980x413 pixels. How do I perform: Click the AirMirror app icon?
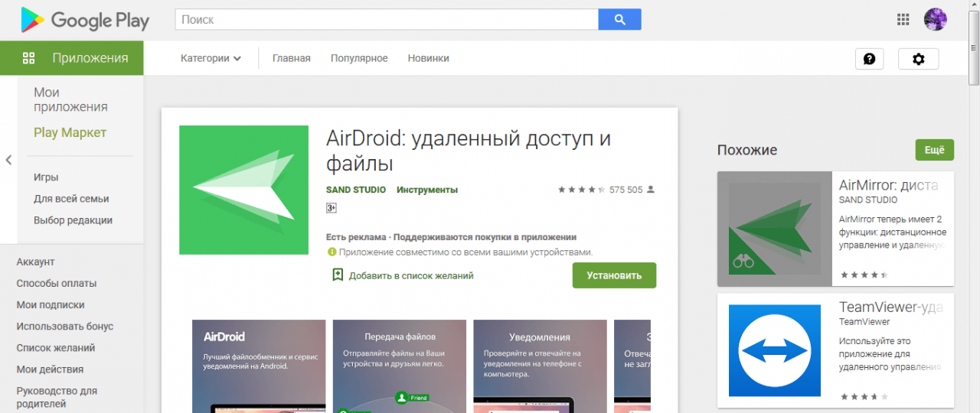pos(774,229)
